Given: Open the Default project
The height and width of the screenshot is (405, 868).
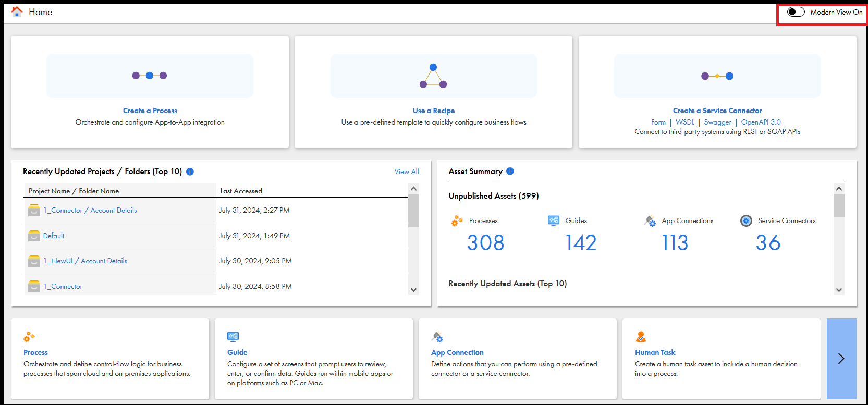Looking at the screenshot, I should [x=54, y=236].
